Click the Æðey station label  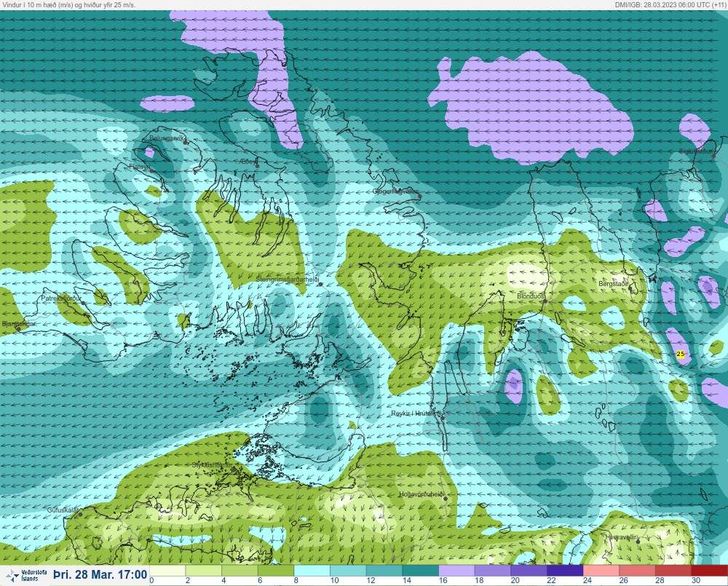click(248, 162)
